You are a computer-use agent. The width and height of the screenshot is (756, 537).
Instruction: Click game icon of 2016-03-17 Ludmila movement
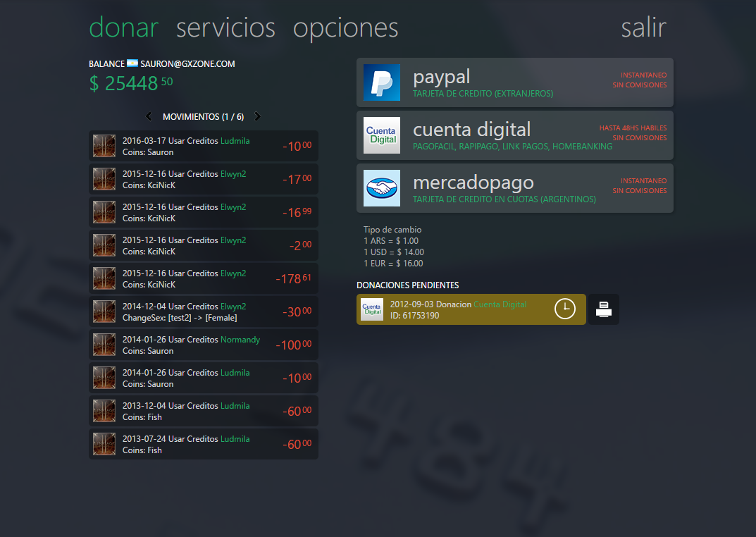[104, 146]
